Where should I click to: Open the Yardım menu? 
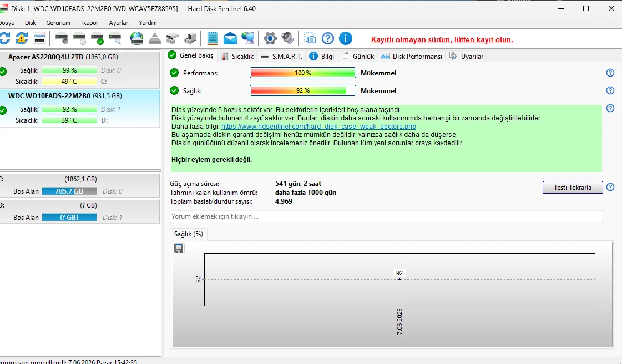click(x=148, y=23)
